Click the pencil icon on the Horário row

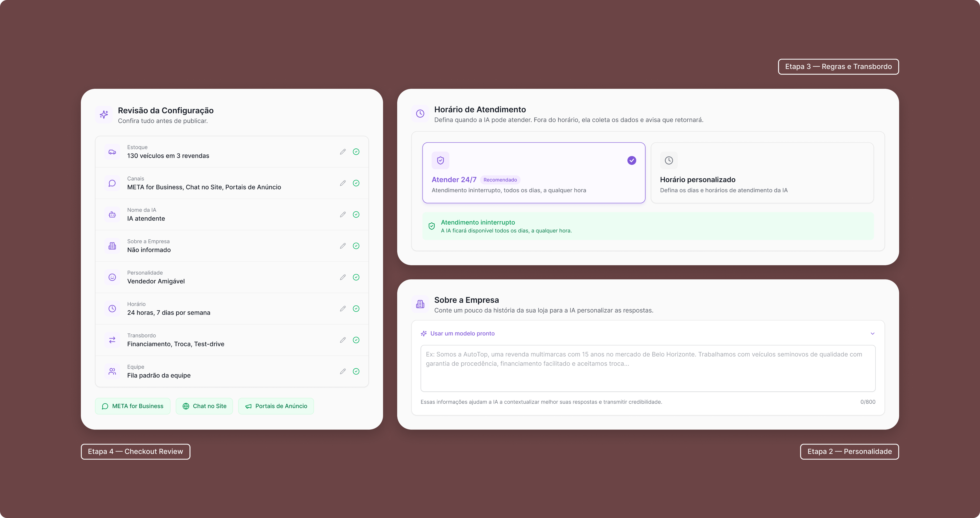coord(343,309)
